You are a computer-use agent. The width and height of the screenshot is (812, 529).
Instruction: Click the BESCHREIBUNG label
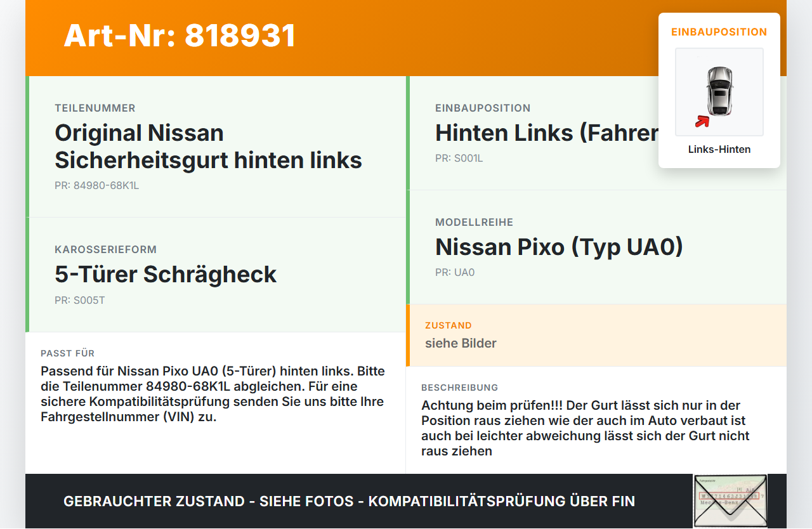point(459,388)
